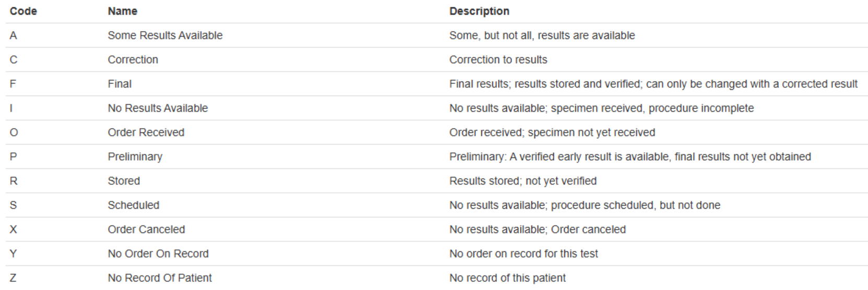Viewport: 868px width, 290px height.
Task: Select the "Preliminary" name cell
Action: (x=135, y=156)
